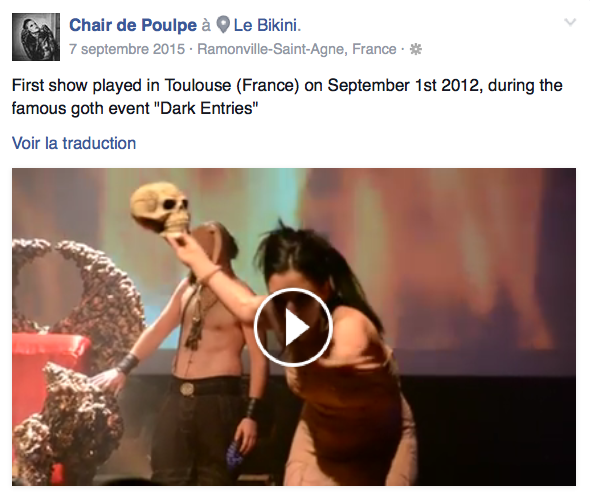This screenshot has height=492, width=590.
Task: Open the Le Bikini venue link
Action: [266, 25]
